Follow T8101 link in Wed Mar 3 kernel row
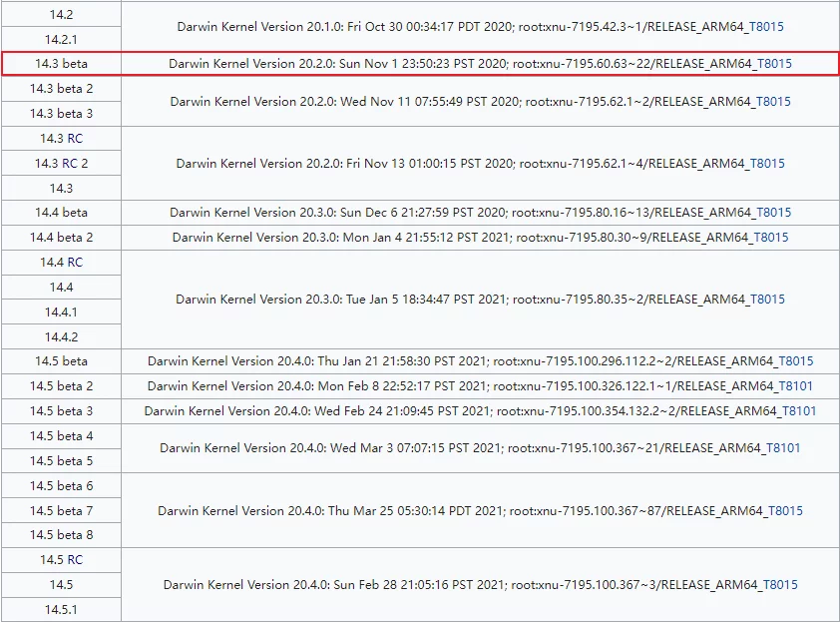Screen dimensions: 840x622 pos(782,448)
